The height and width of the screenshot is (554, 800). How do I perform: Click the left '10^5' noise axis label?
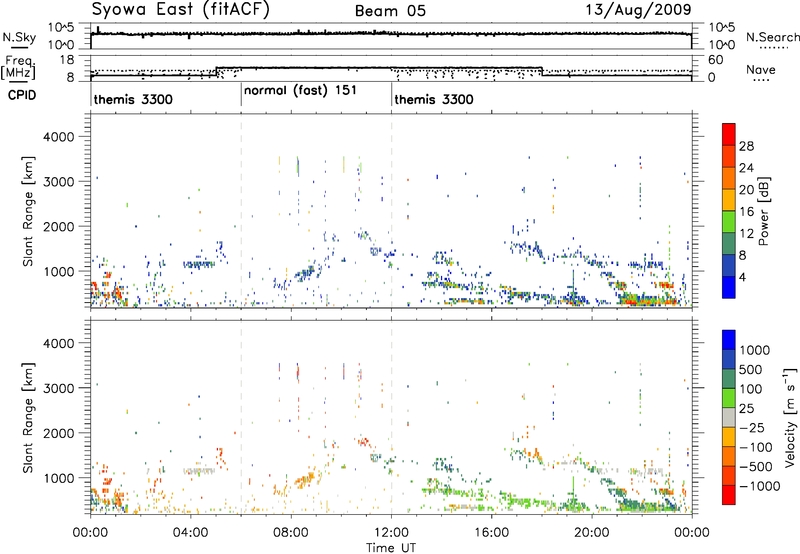[x=61, y=27]
